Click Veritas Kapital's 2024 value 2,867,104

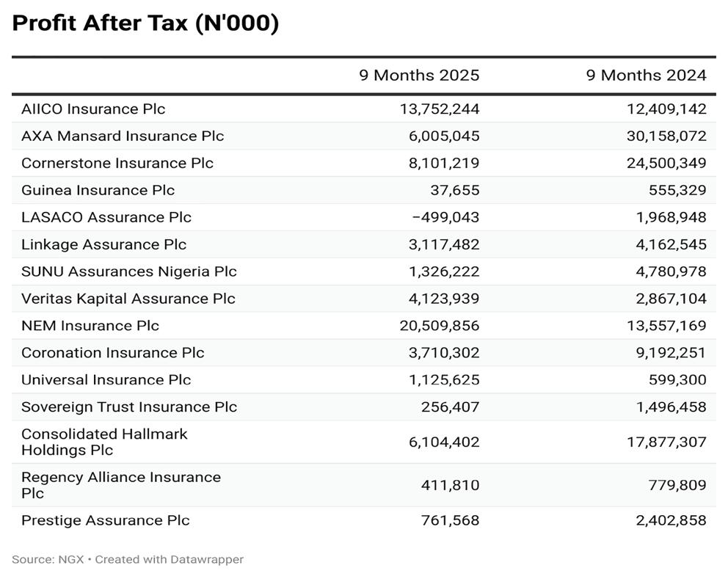[x=668, y=299]
